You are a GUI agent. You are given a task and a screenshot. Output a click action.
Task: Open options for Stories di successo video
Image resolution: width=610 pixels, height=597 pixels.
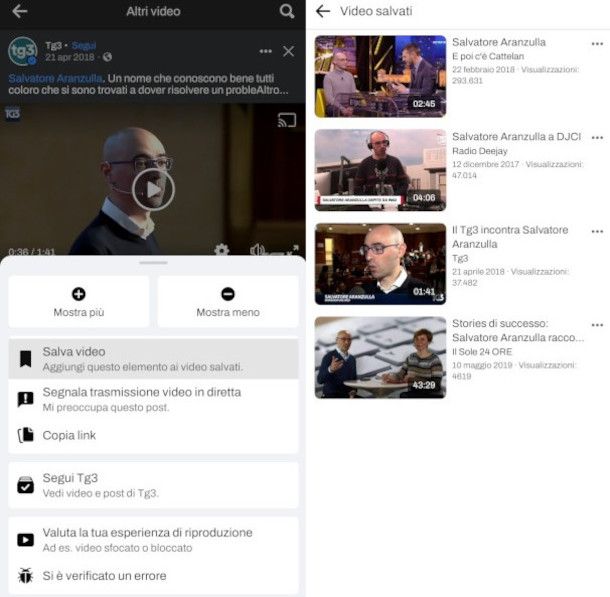click(x=597, y=325)
